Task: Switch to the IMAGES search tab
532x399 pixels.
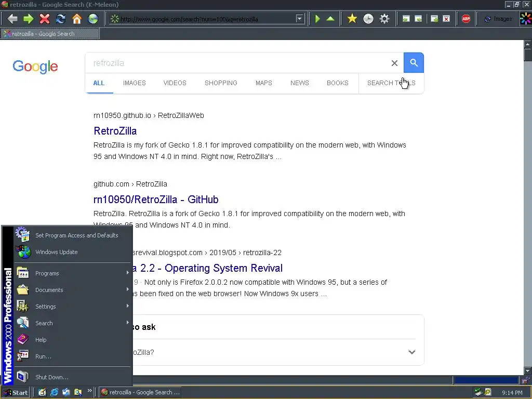Action: (135, 83)
